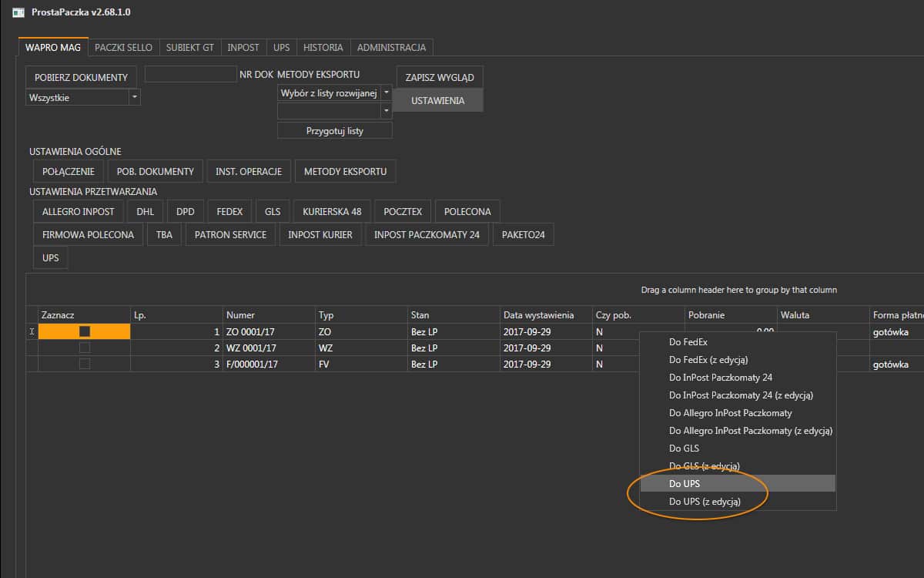Sort by the Waluta column header

click(823, 314)
